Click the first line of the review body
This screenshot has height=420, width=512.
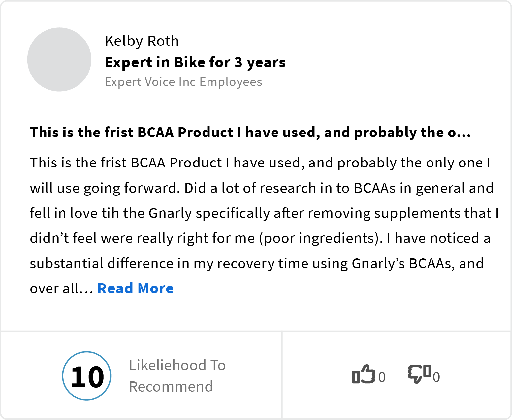260,163
